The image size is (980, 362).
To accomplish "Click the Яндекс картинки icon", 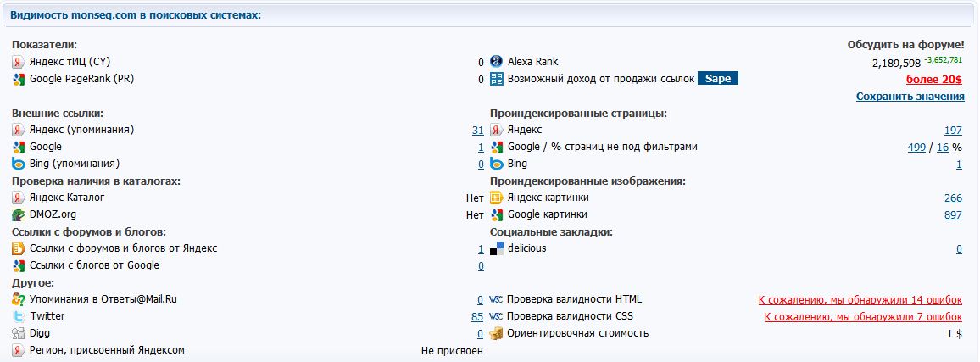I will (x=497, y=198).
